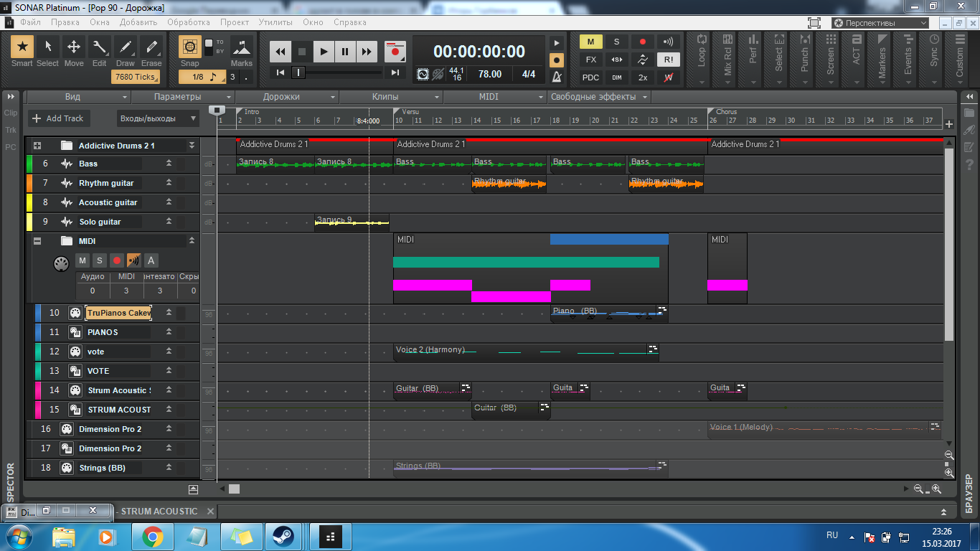Image resolution: width=980 pixels, height=551 pixels.
Task: Open the Клипы track view menu
Action: 391,97
